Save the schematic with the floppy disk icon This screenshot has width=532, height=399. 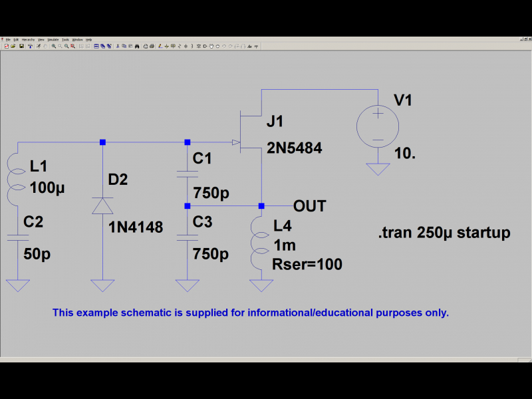(21, 46)
